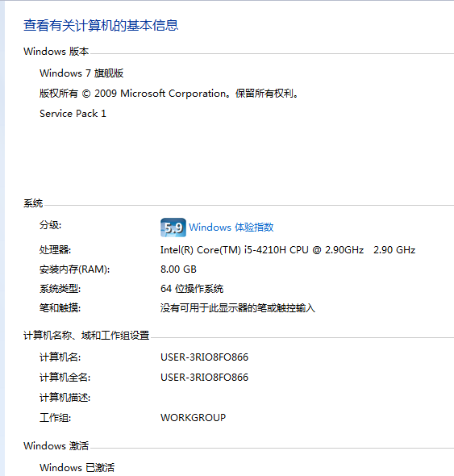Select the WORKGROUP workgroup value
This screenshot has width=454, height=476.
pyautogui.click(x=193, y=418)
